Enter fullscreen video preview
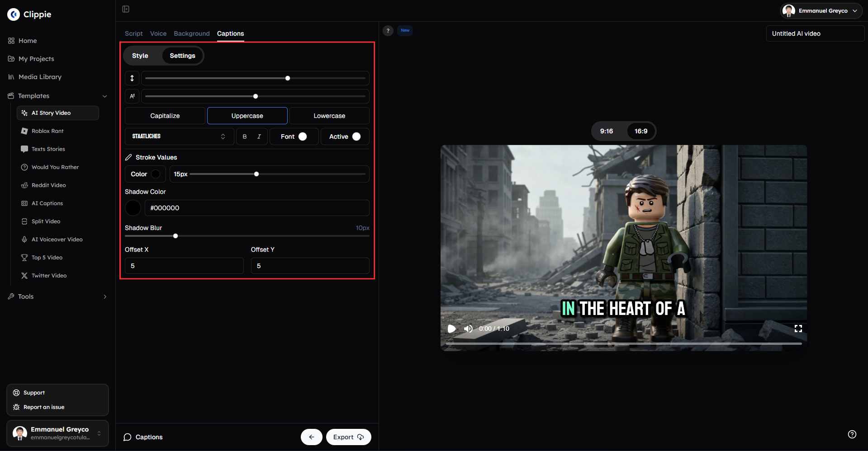Screen dimensions: 868x451 click(798, 329)
